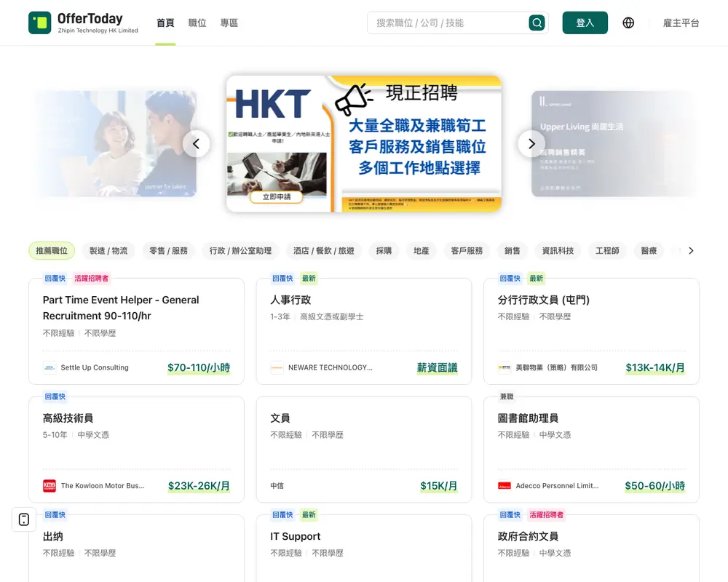Open the 出纳 job listing

[x=53, y=536]
